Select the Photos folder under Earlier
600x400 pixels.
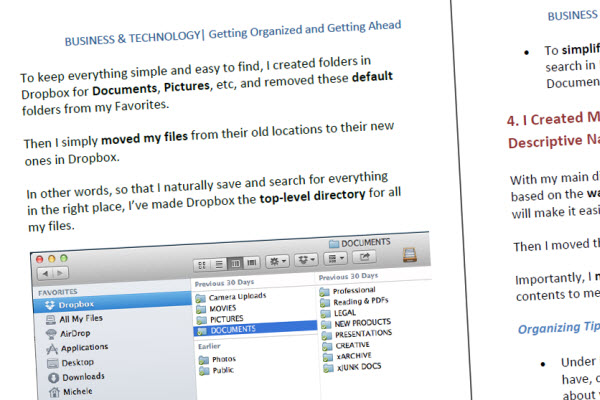click(x=224, y=359)
